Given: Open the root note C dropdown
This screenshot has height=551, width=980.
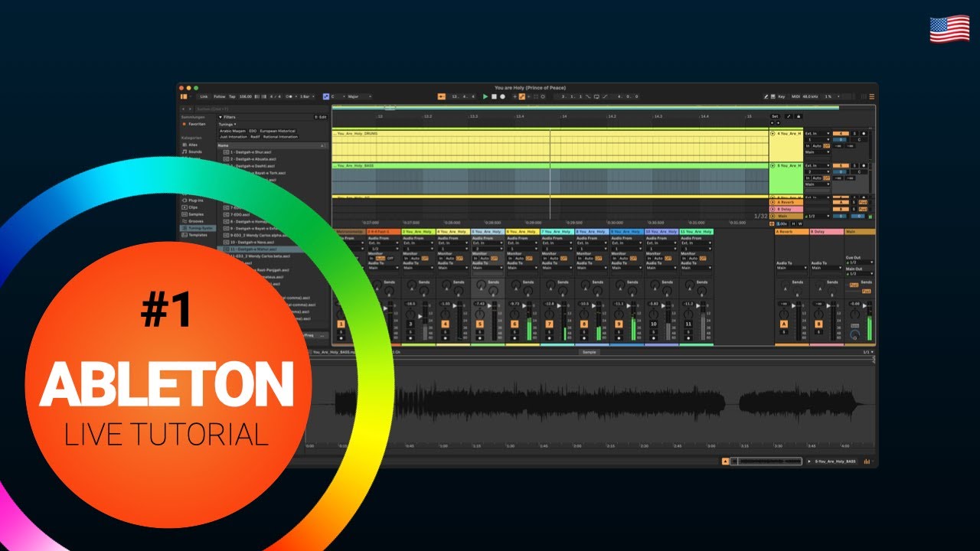Looking at the screenshot, I should click(x=337, y=96).
